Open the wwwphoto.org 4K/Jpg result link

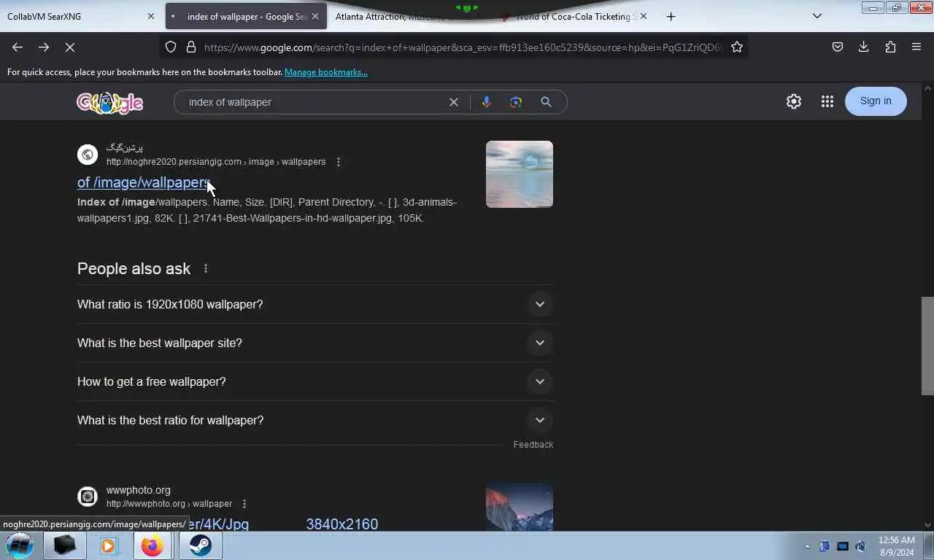228,524
